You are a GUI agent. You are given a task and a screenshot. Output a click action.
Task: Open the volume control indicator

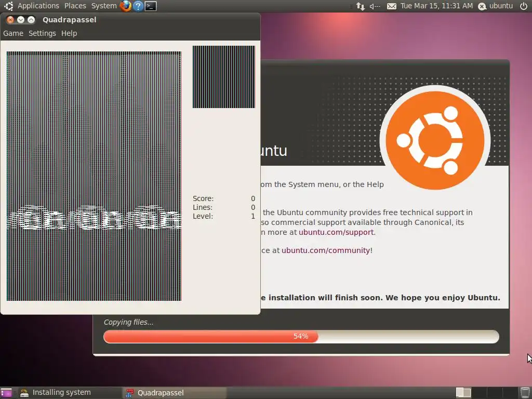pos(375,6)
